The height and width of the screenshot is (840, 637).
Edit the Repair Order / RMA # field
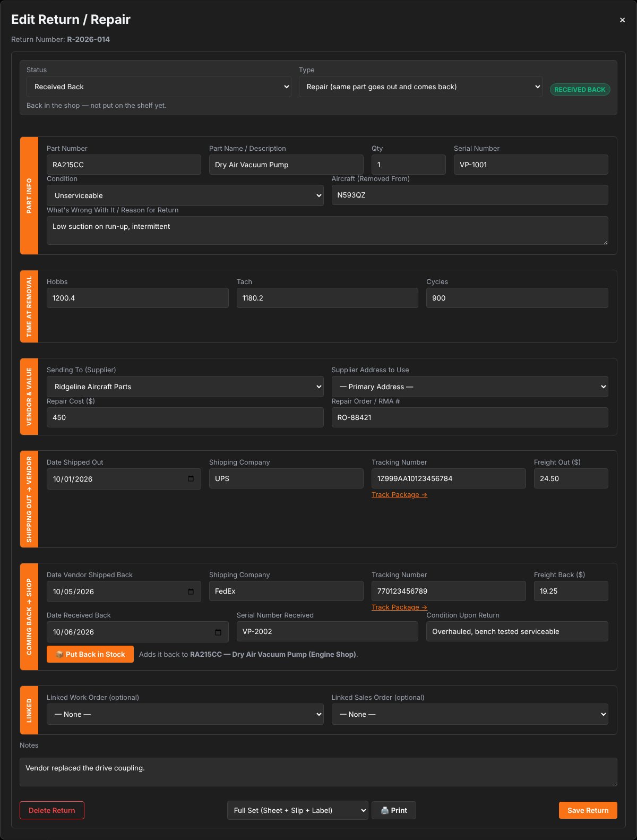click(x=470, y=417)
